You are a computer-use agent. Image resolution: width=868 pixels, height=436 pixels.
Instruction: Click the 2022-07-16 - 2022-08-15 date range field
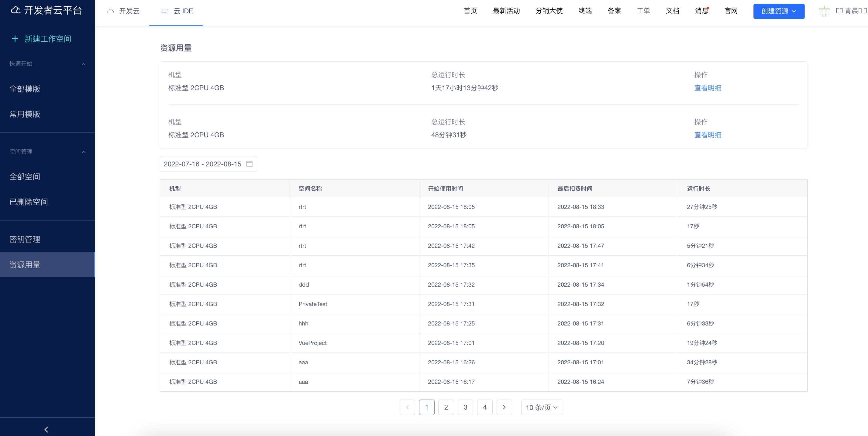pos(203,164)
